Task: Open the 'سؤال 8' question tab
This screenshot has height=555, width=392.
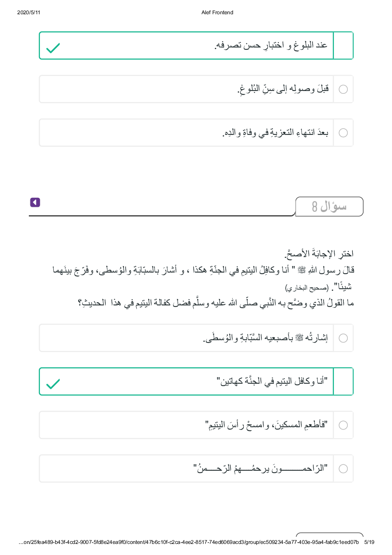Action: click(329, 206)
